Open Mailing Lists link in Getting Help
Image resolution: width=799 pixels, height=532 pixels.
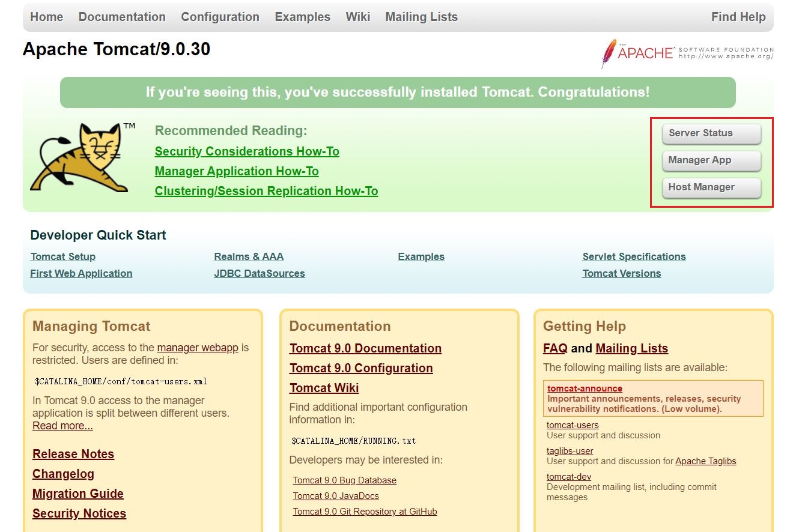pyautogui.click(x=632, y=348)
